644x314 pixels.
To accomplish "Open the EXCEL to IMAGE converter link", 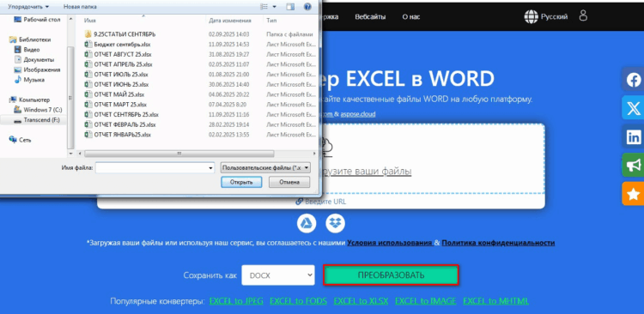I will tap(426, 301).
